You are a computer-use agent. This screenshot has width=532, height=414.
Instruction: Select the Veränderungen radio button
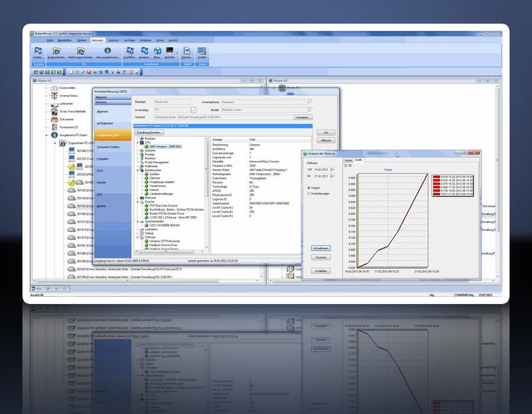[309, 193]
